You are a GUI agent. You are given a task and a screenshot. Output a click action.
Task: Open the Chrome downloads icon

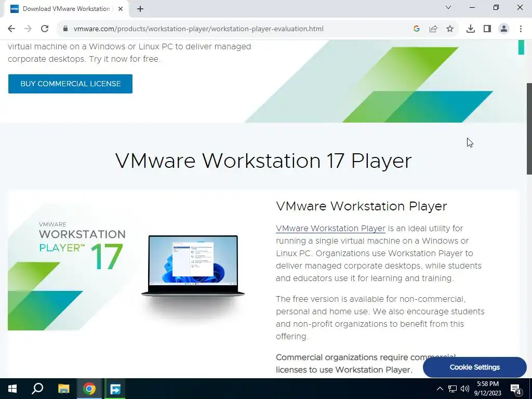471,29
